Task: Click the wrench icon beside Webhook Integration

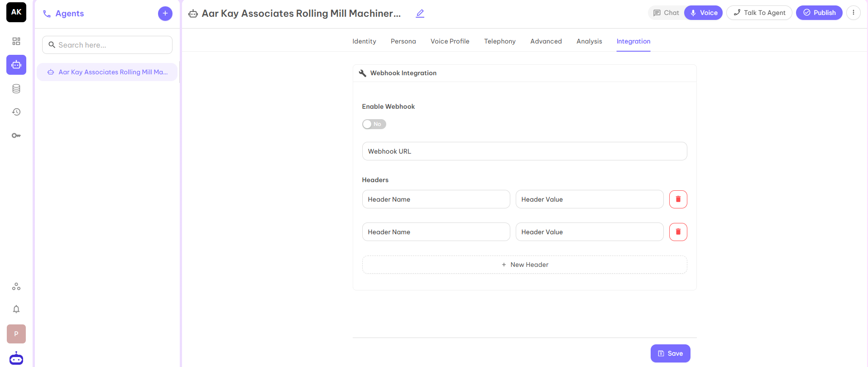Action: click(x=363, y=73)
